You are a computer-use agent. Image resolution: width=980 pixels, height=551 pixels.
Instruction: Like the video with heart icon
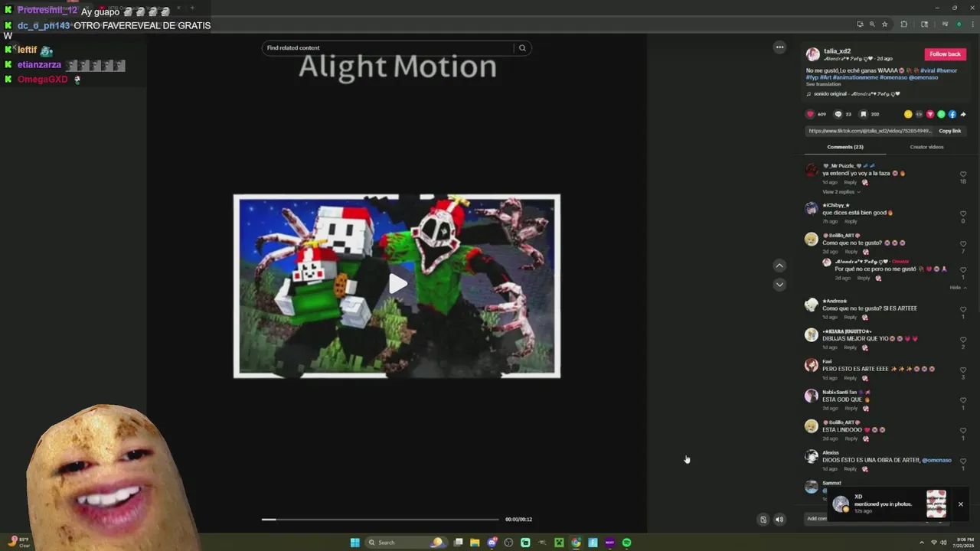[x=810, y=114]
